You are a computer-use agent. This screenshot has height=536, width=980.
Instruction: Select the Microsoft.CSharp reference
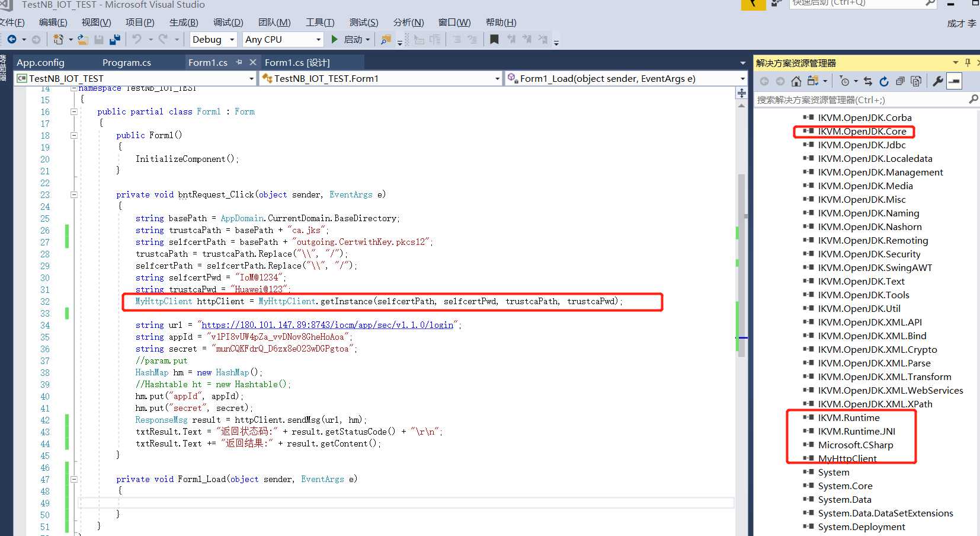coord(856,445)
